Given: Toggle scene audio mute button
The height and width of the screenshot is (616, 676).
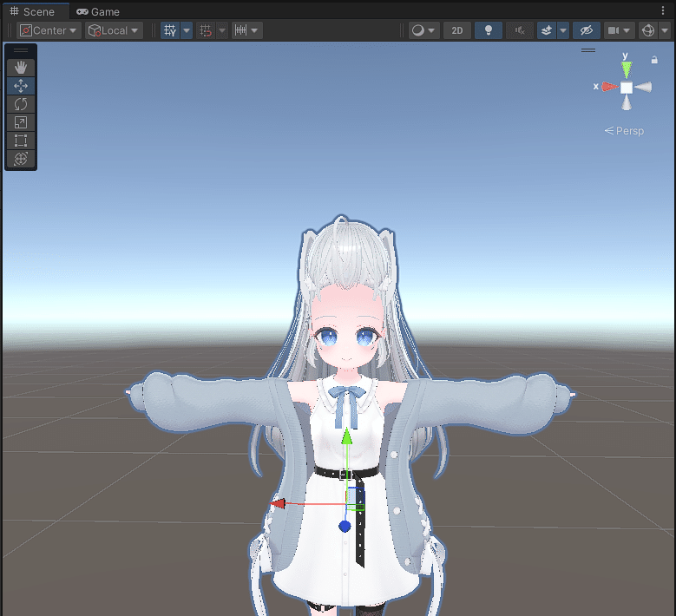Looking at the screenshot, I should [520, 30].
